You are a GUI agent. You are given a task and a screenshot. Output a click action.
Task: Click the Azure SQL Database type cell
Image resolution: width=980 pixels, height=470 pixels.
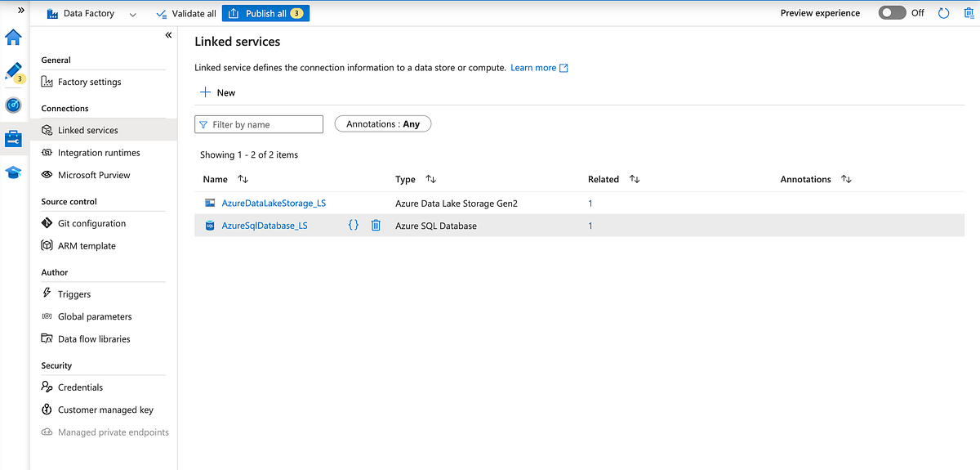point(436,226)
